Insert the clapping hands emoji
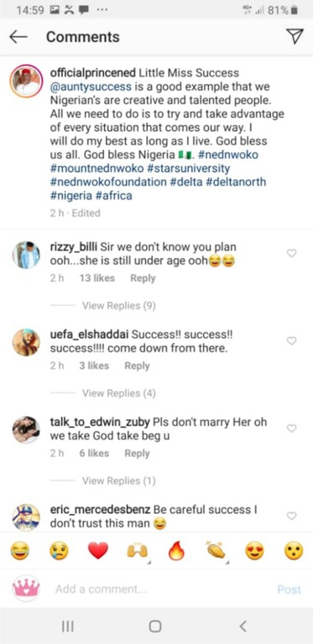 pos(216,551)
